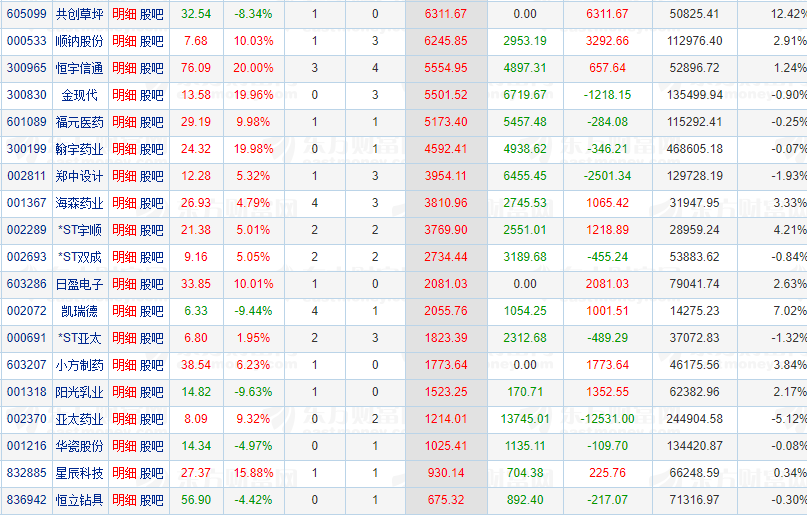Visit 股吧 for 金现代

[x=151, y=95]
